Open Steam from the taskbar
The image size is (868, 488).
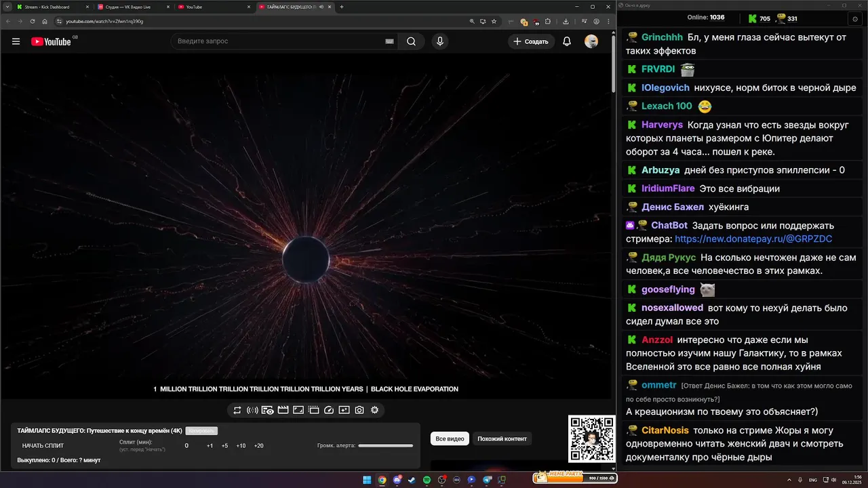click(x=412, y=480)
